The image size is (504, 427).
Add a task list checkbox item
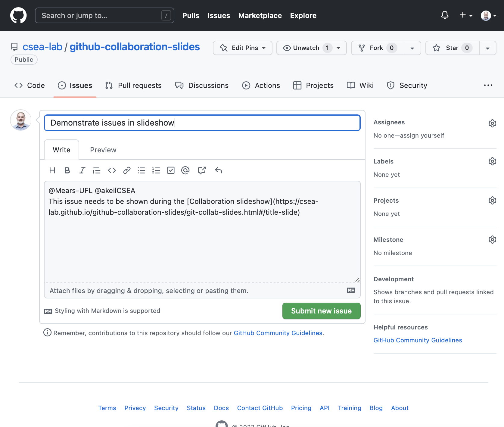click(x=171, y=170)
